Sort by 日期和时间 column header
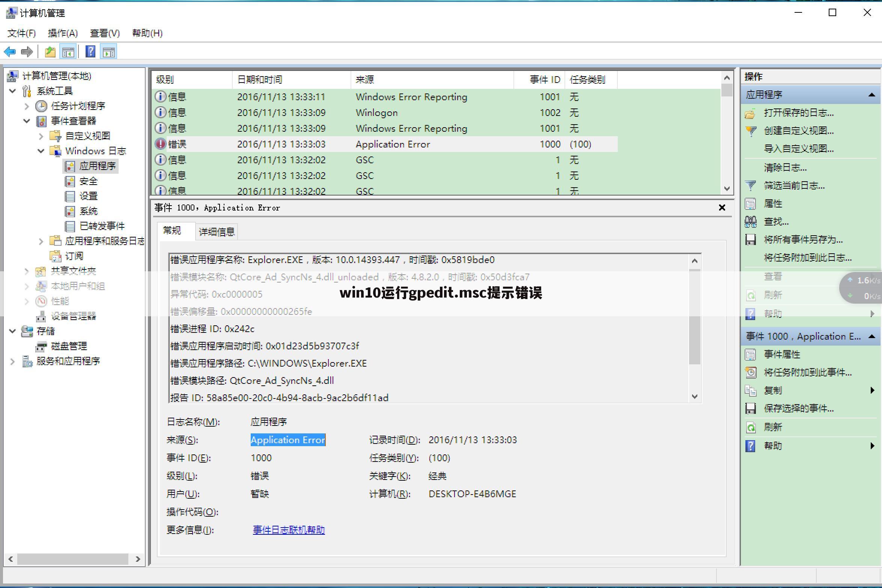The height and width of the screenshot is (588, 882). click(x=291, y=80)
